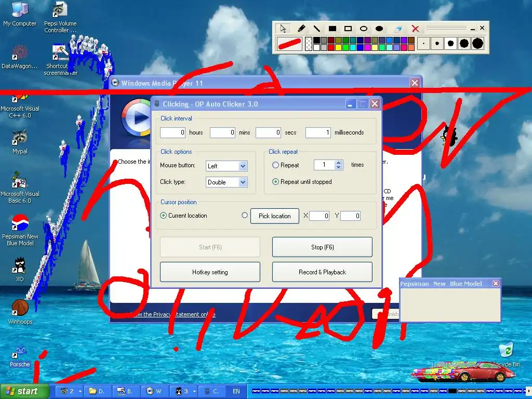Choose the second smallest brush size
The width and height of the screenshot is (532, 399).
437,44
